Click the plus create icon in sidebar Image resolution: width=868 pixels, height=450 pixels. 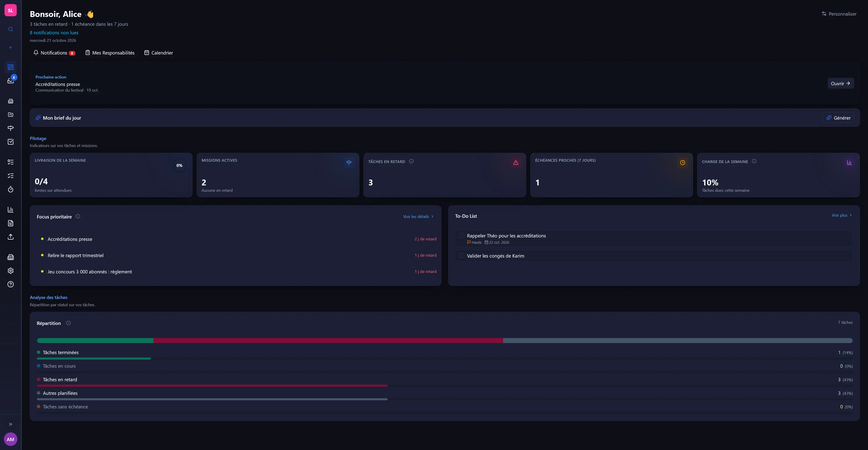click(x=10, y=47)
